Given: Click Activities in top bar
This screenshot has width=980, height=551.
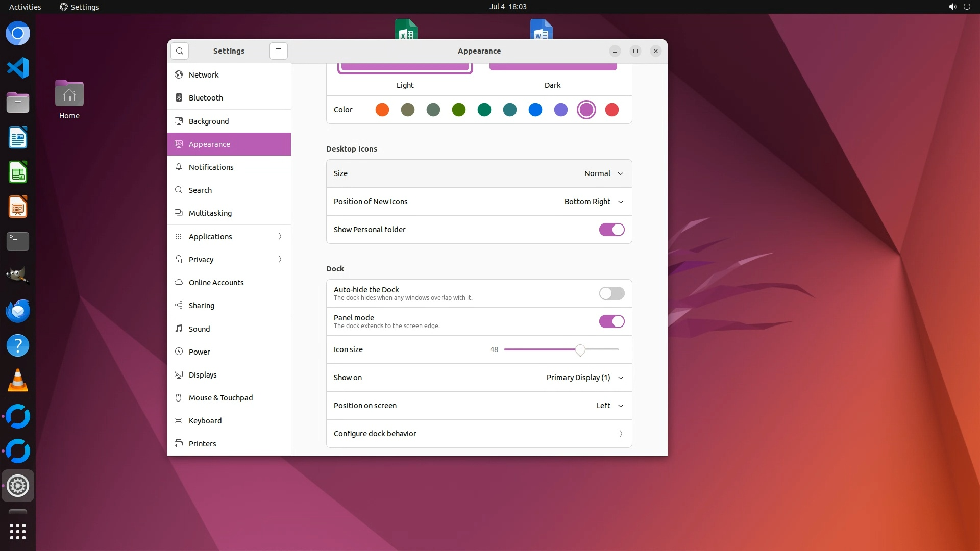Looking at the screenshot, I should pyautogui.click(x=25, y=7).
